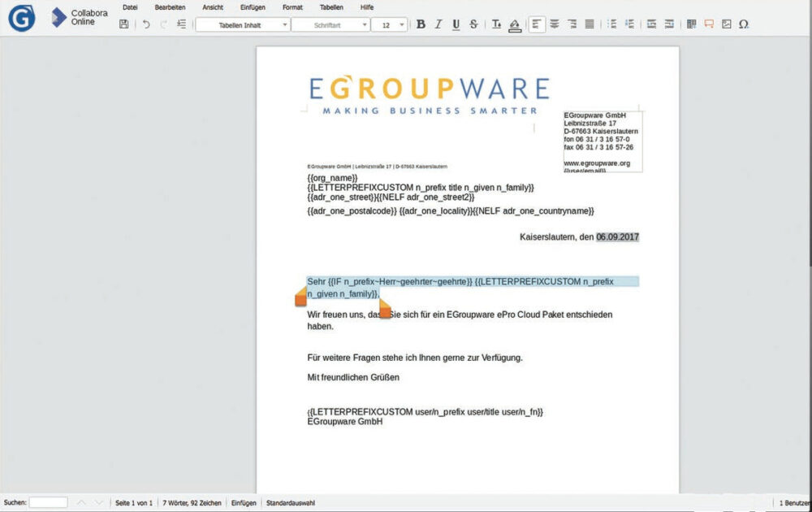Justify the paragraph text

pos(590,24)
